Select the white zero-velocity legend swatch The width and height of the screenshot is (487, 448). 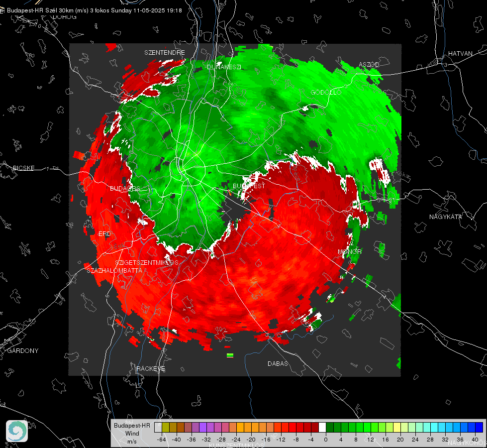tap(322, 427)
